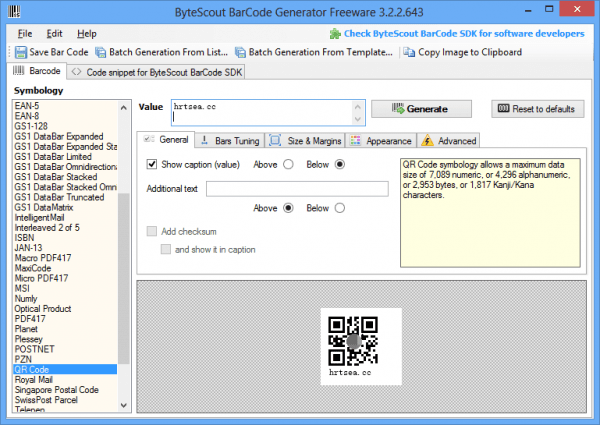Select POSTNET symbology
600x425 pixels.
[34, 349]
